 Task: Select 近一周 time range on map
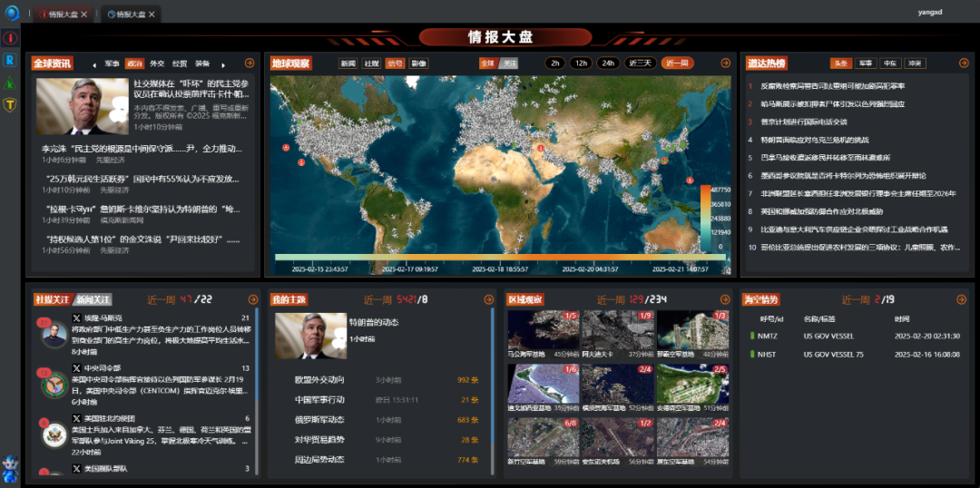678,63
